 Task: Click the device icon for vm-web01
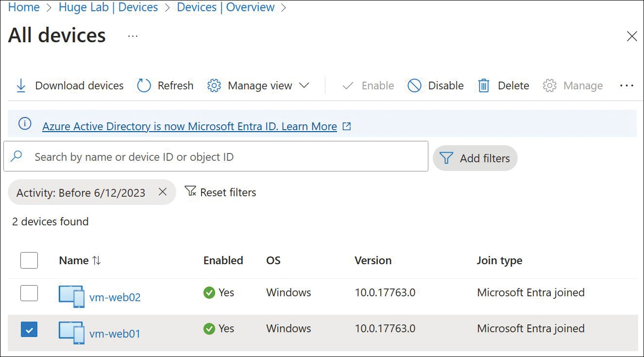(x=71, y=333)
